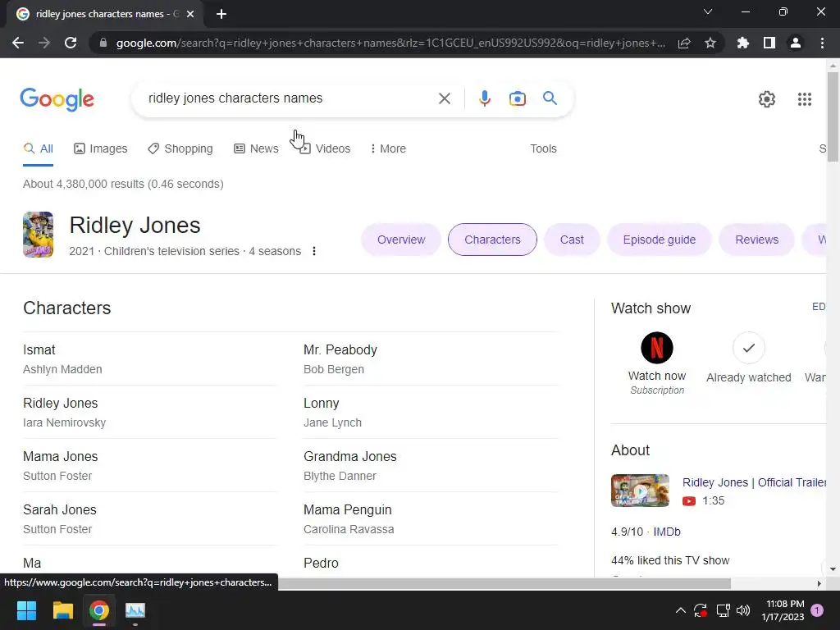Show hidden system tray icons
The height and width of the screenshot is (630, 840).
[680, 610]
